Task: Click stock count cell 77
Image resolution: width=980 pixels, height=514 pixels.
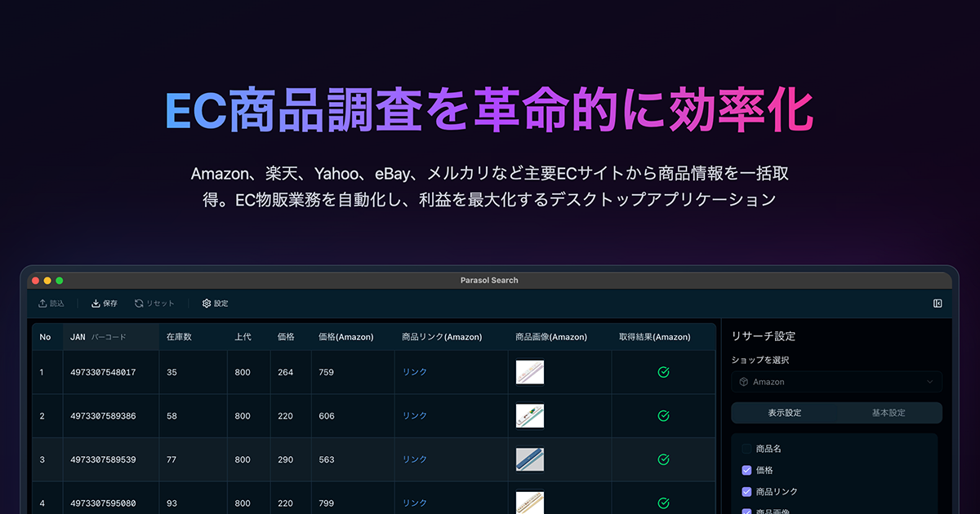Action: coord(193,459)
